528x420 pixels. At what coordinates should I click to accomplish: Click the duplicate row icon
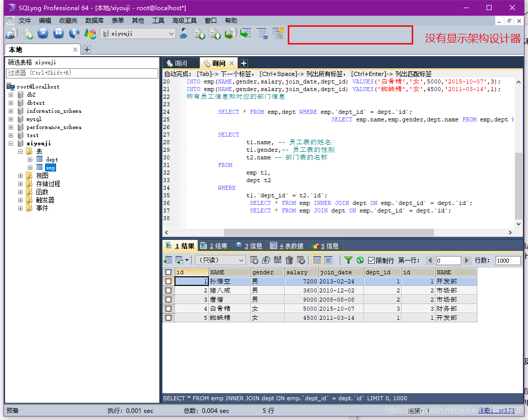(266, 260)
